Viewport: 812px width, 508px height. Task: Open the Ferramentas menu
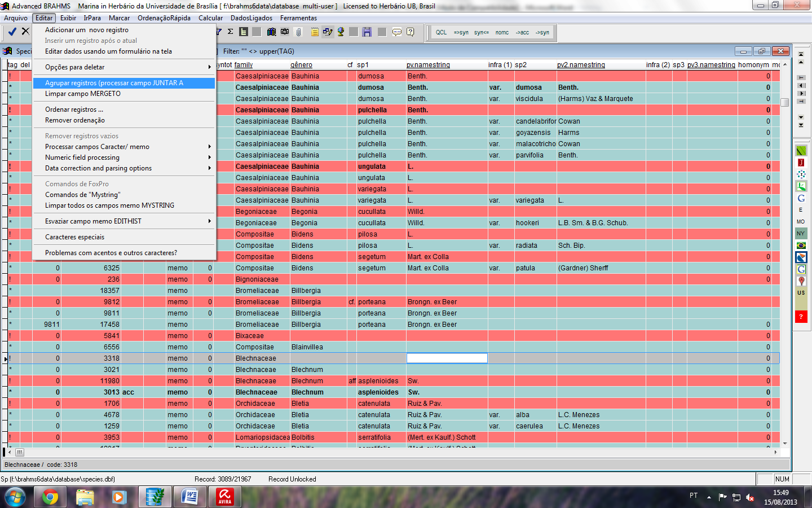pyautogui.click(x=299, y=18)
